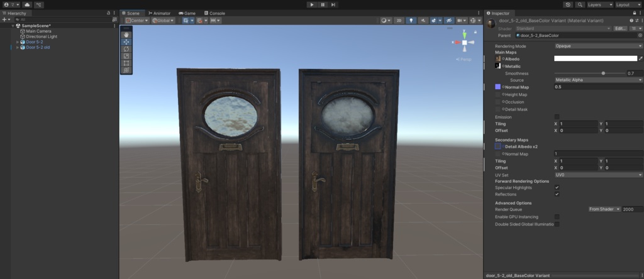Screen dimensions: 644x279
Task: Toggle scene lighting bulb
Action: (x=411, y=21)
